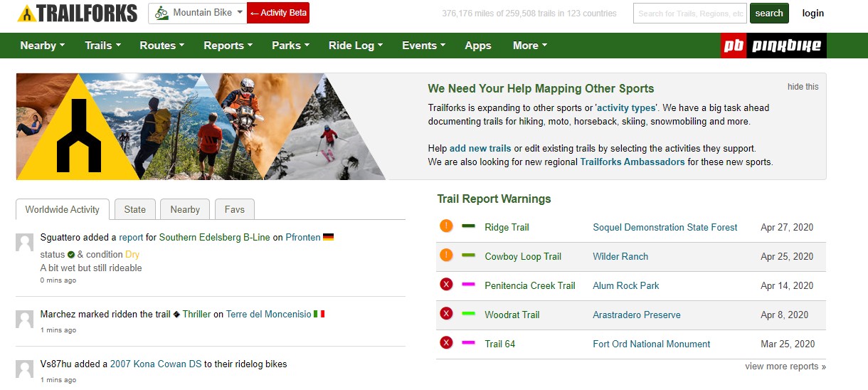Viewport: 868px width, 390px height.
Task: Open the Thriller trail link
Action: 196,315
